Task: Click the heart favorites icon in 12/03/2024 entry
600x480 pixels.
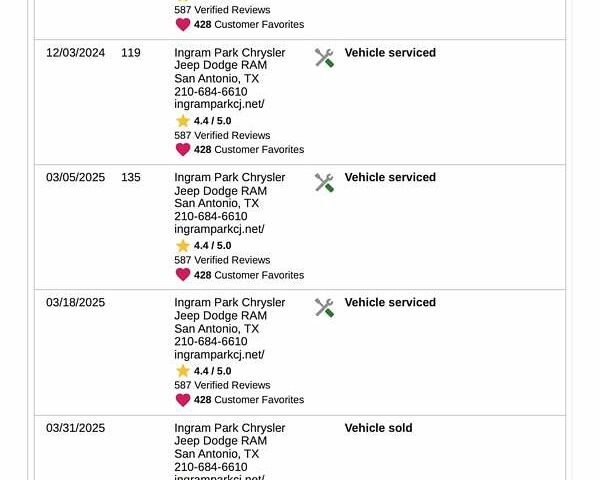Action: [183, 150]
